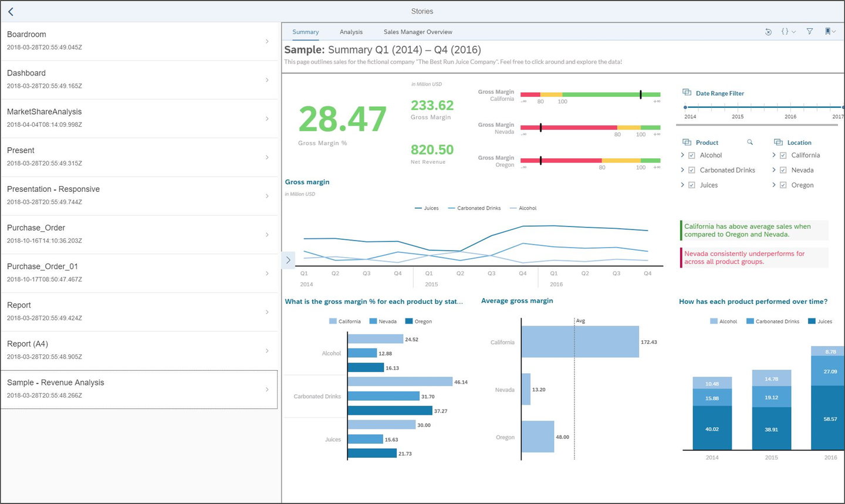
Task: Open the Sales Manager Overview tab
Action: click(x=418, y=32)
